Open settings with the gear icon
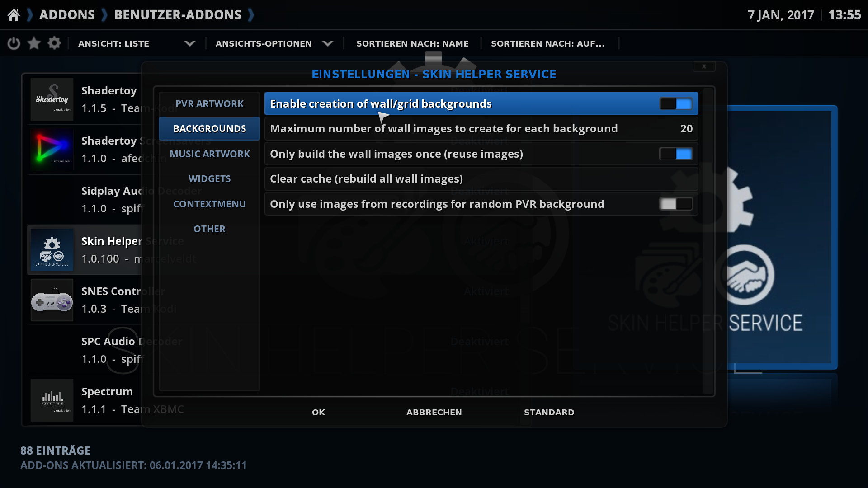Screen dimensions: 868x488 click(54, 43)
